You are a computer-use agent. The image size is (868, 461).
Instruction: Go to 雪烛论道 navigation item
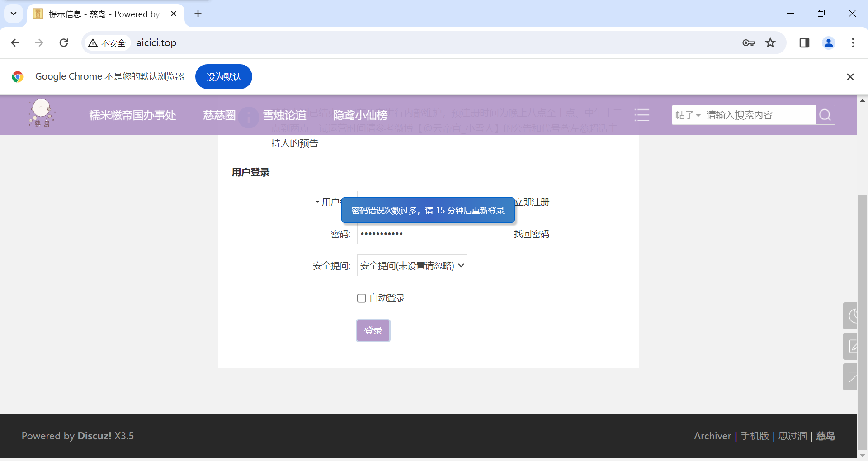point(284,115)
